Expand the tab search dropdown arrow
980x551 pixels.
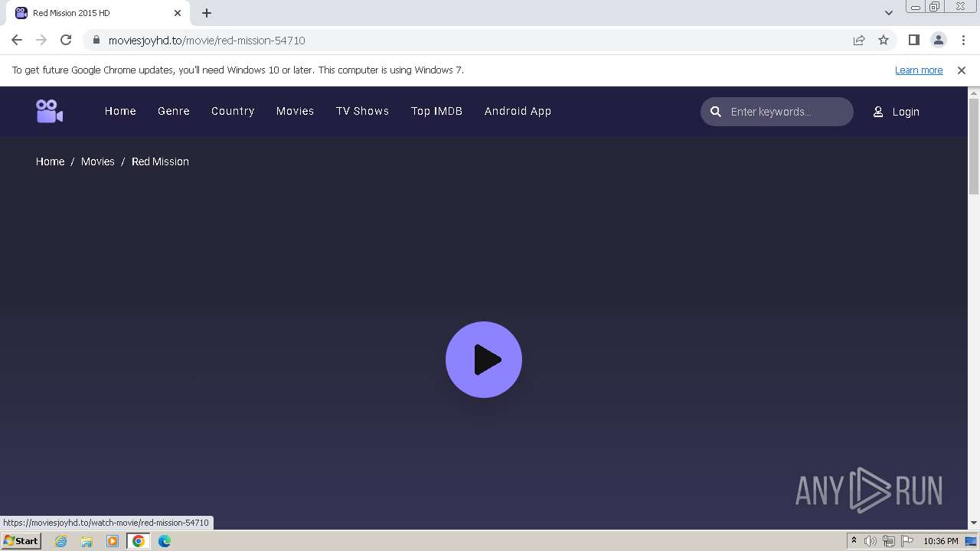[888, 13]
